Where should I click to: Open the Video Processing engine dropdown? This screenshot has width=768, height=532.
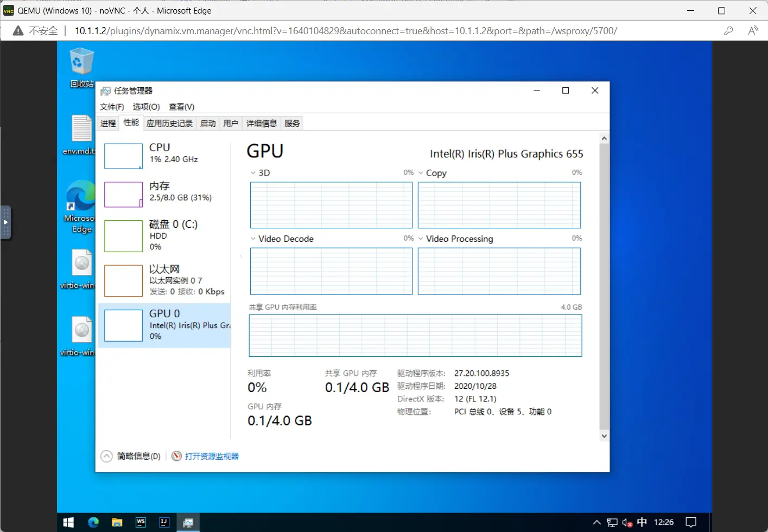tap(421, 239)
